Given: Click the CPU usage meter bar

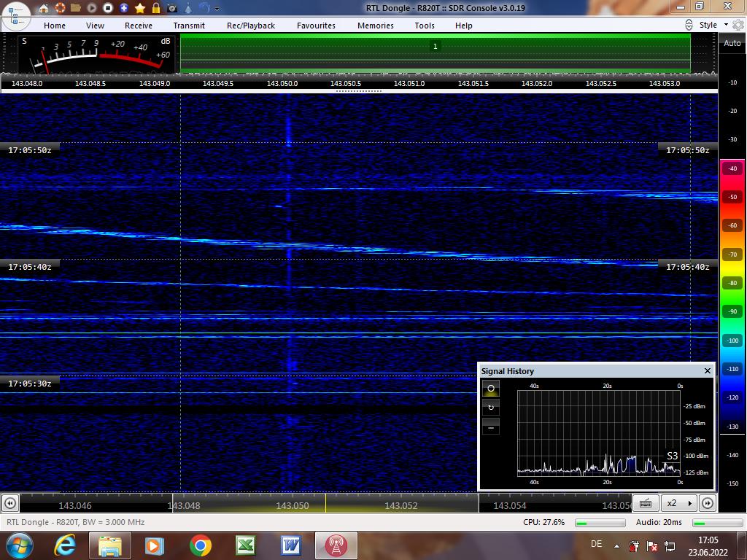Looking at the screenshot, I should 600,523.
